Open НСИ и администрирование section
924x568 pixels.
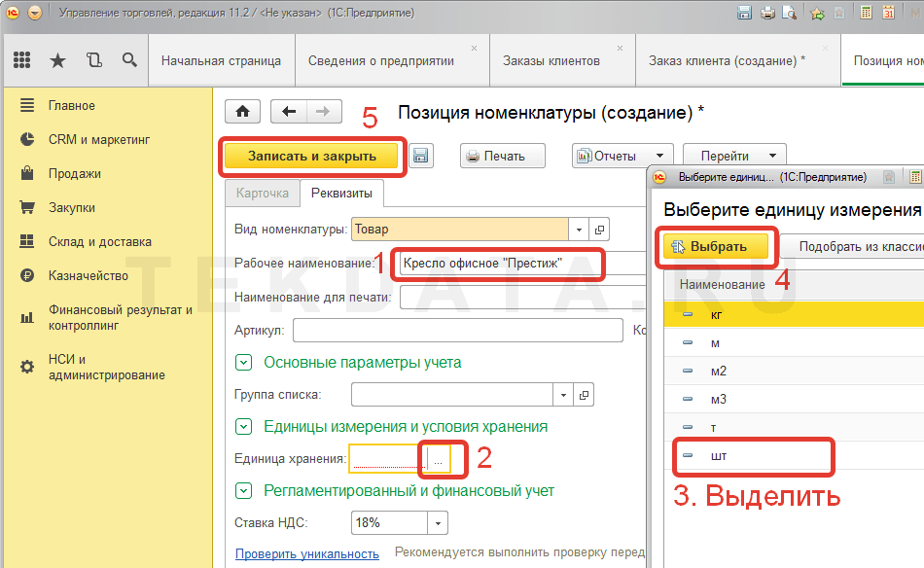click(106, 367)
